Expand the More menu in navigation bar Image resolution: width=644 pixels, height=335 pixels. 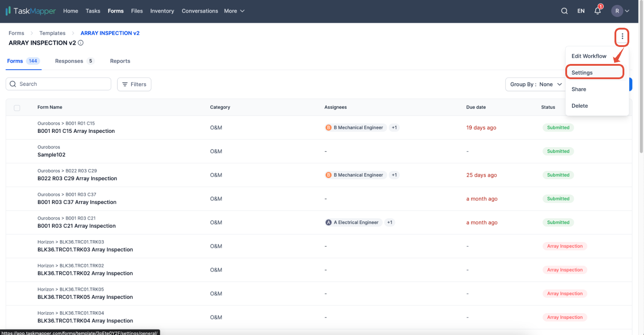(x=234, y=11)
